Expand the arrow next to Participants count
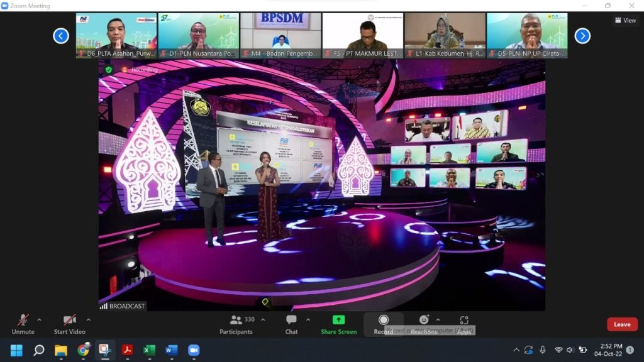 click(x=263, y=319)
